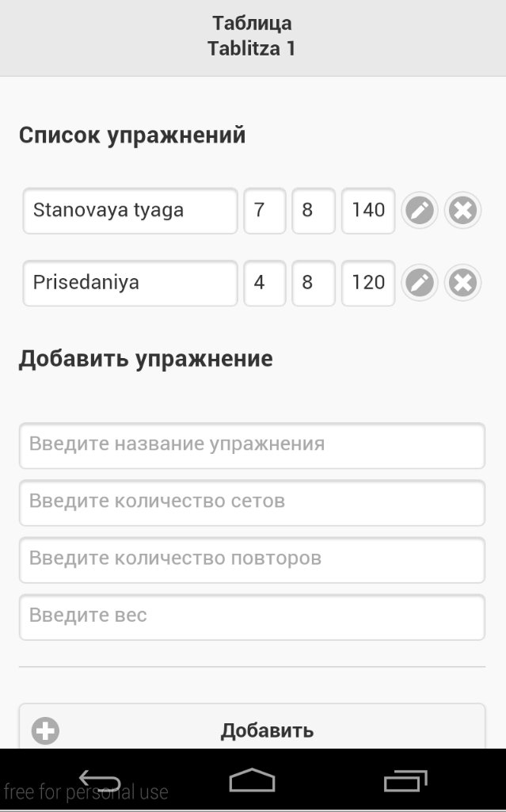506x812 pixels.
Task: Delete the Stanovaya tyaga exercise
Action: click(462, 211)
